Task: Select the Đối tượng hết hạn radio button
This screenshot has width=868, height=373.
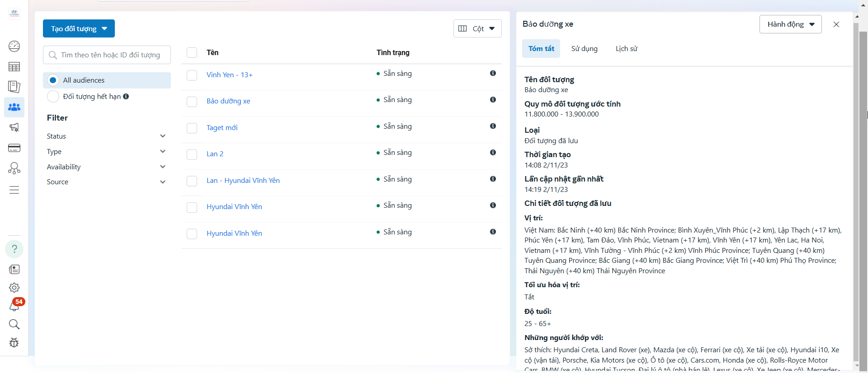Action: tap(53, 97)
